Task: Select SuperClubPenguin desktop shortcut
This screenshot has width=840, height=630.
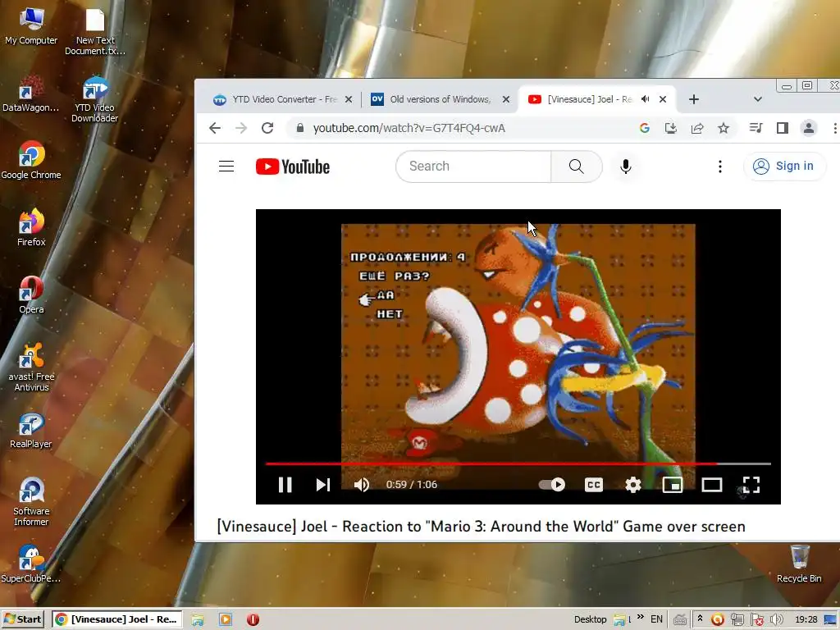Action: click(31, 564)
